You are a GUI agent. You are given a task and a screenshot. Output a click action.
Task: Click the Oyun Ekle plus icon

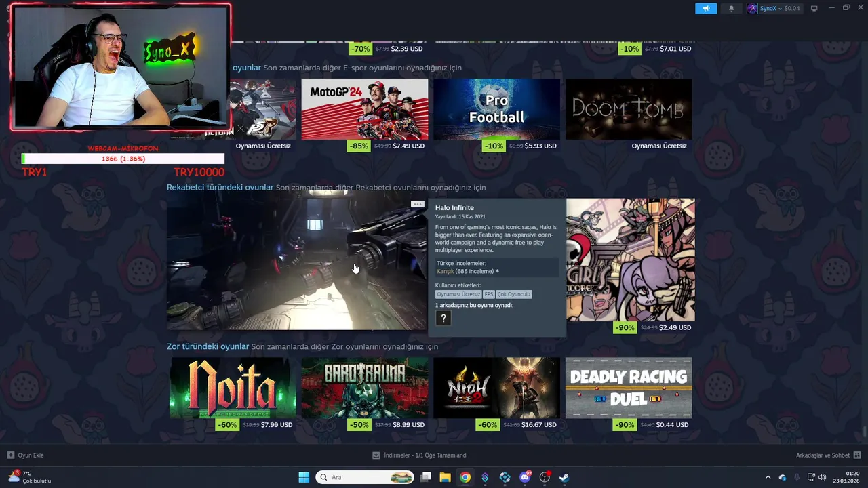(10, 455)
